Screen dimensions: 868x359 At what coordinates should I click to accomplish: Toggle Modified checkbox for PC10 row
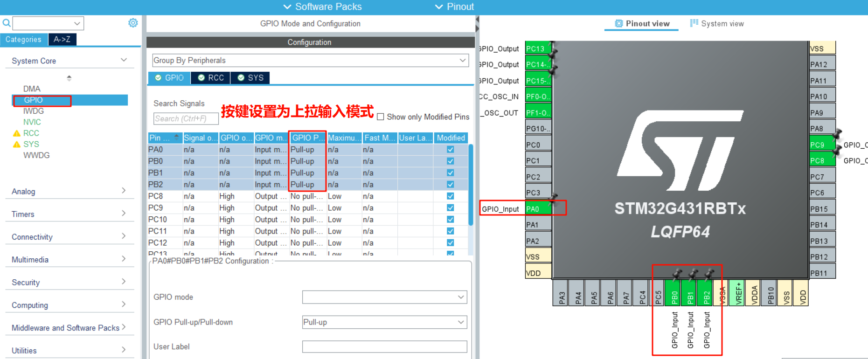click(x=450, y=220)
